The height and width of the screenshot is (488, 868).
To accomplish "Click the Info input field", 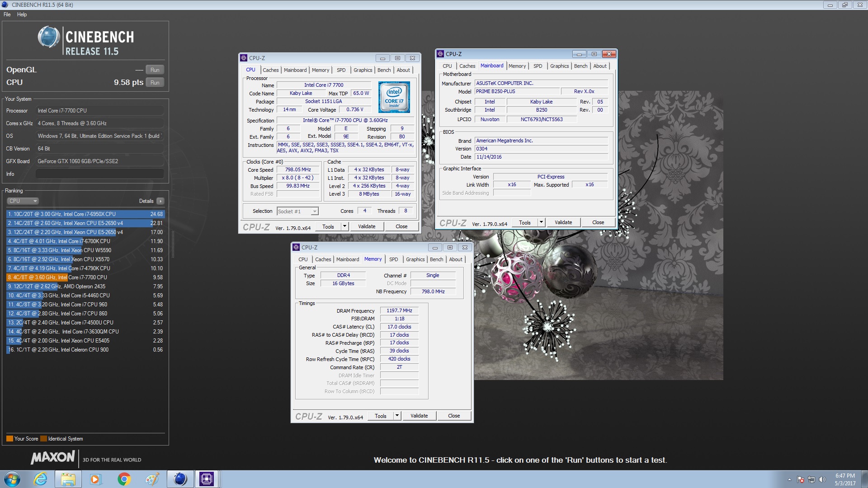I will (x=99, y=174).
